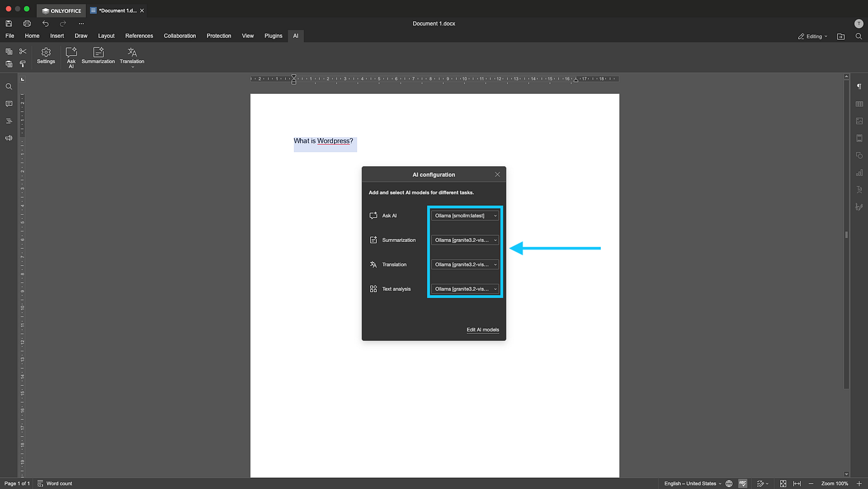The width and height of the screenshot is (868, 489).
Task: Paste using the paste icon
Action: click(9, 64)
